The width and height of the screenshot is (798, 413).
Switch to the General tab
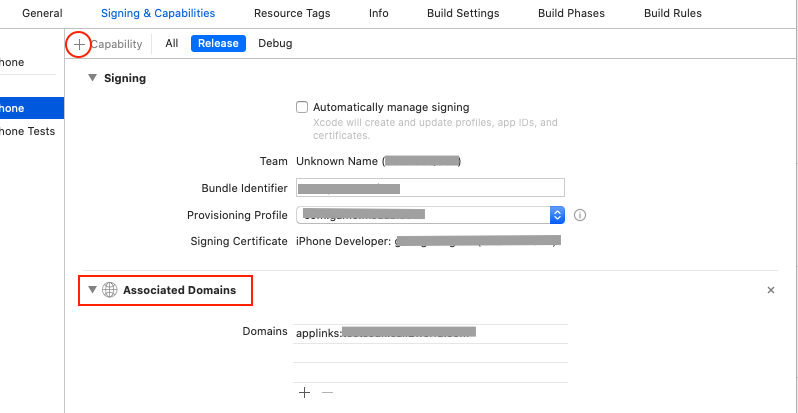(42, 14)
